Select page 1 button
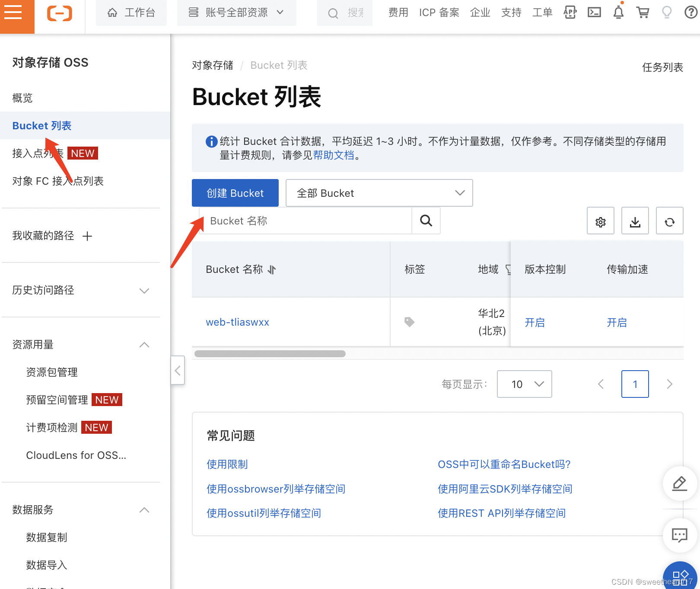 pyautogui.click(x=635, y=384)
